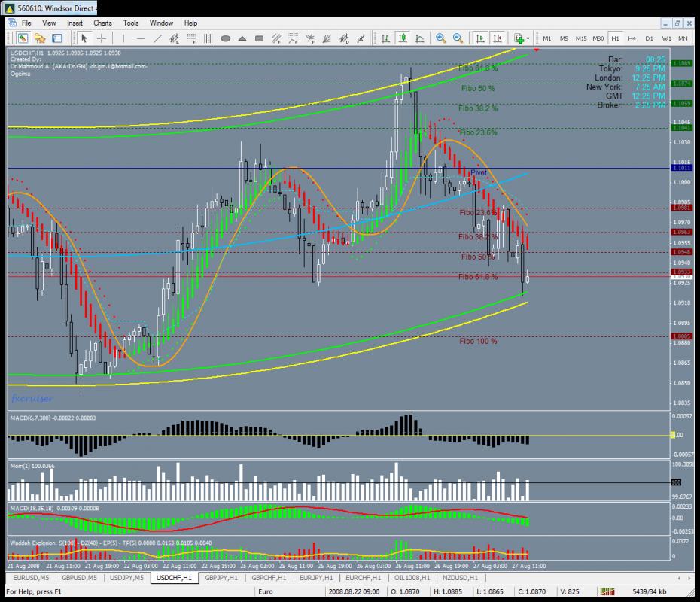Select the Gann fan tool
The height and width of the screenshot is (602, 700).
point(327,38)
